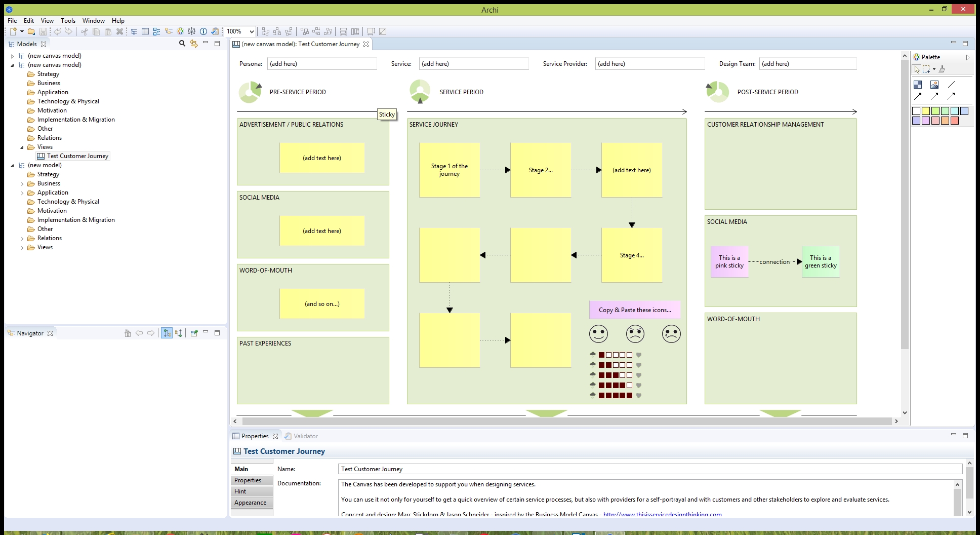980x535 pixels.
Task: Expand the Business folder under new model
Action: tap(22, 184)
